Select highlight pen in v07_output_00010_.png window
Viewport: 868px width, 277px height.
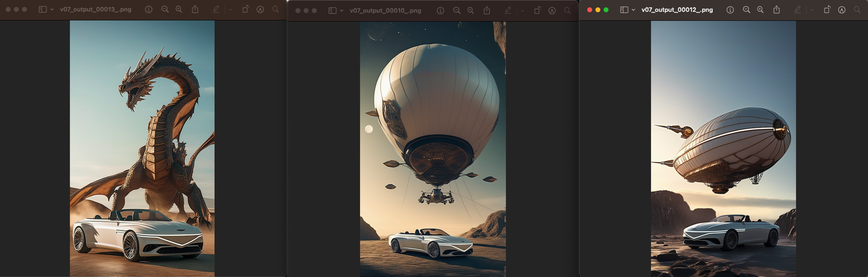click(508, 11)
